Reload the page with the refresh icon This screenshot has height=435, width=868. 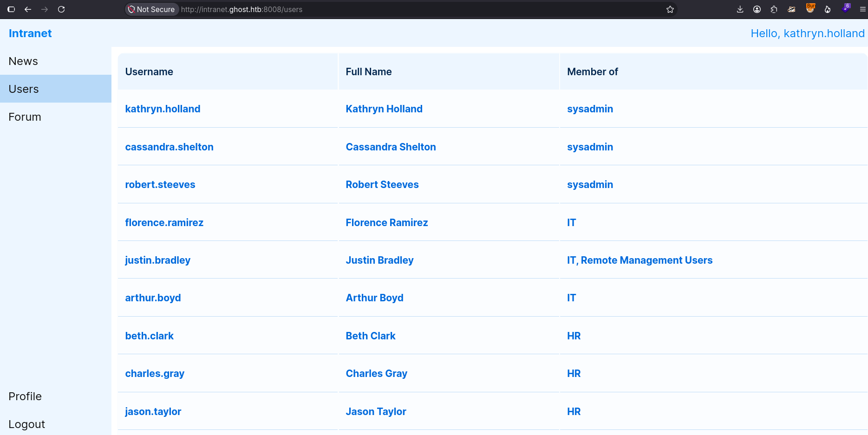(x=61, y=9)
